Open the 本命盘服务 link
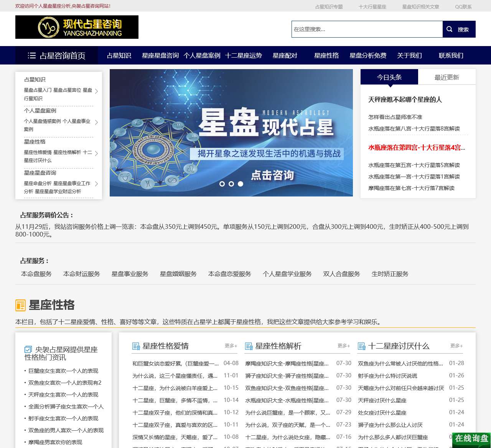This screenshot has width=491, height=448. pos(36,274)
